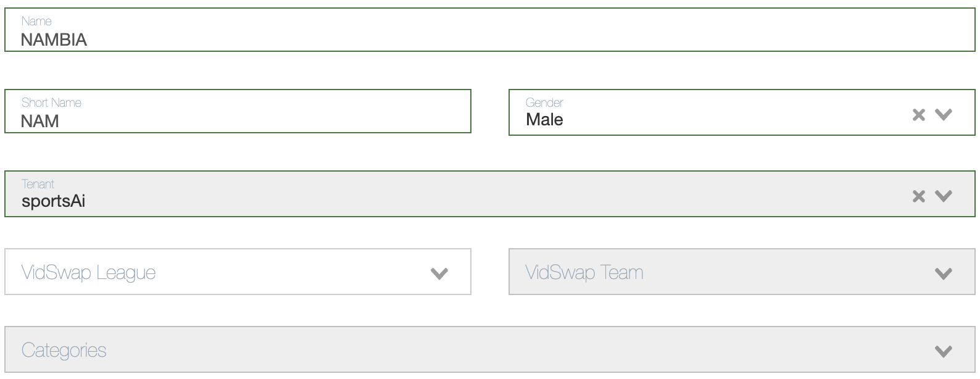Click the VidSwap Team chevron icon

[x=944, y=273]
